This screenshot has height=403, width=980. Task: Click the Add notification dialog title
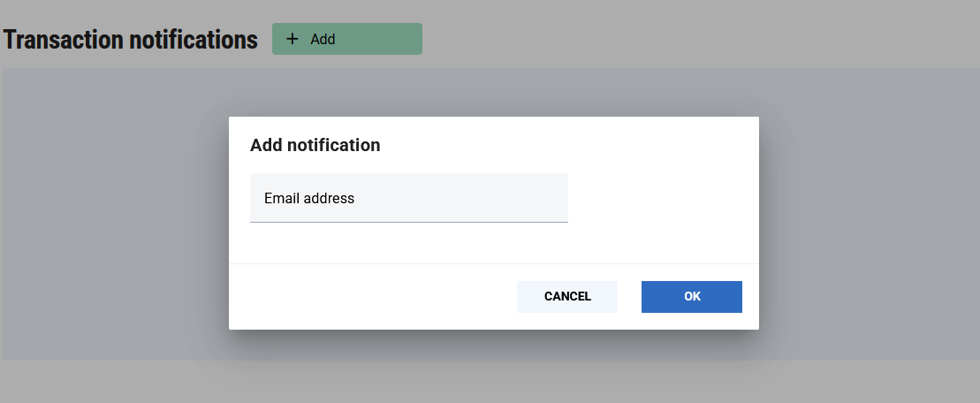[315, 145]
